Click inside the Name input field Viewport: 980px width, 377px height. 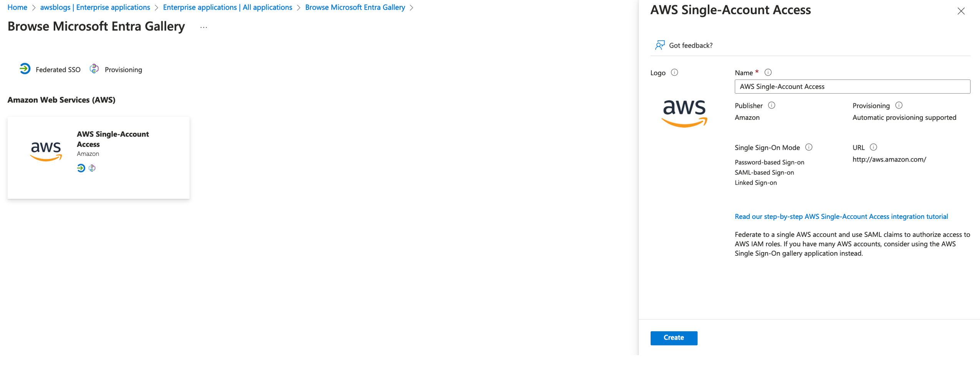852,86
